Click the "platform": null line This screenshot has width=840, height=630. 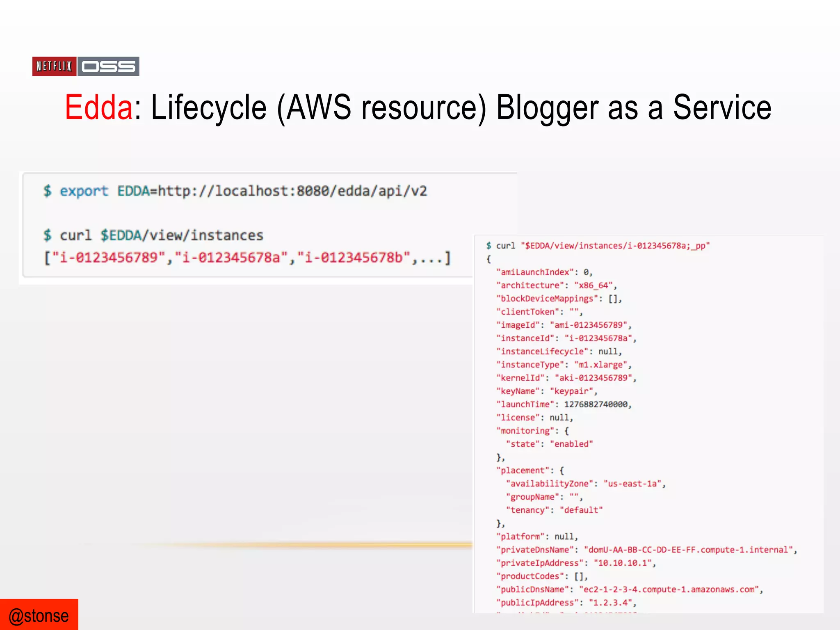tap(537, 537)
